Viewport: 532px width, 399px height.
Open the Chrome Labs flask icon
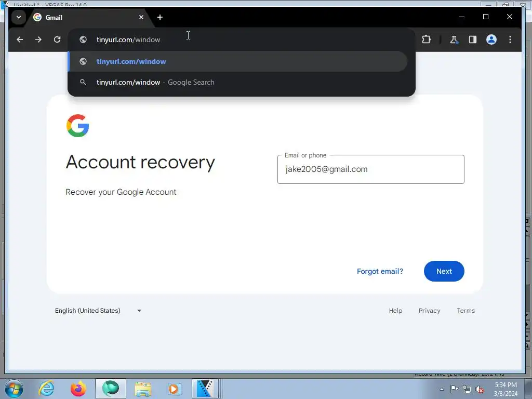point(454,39)
